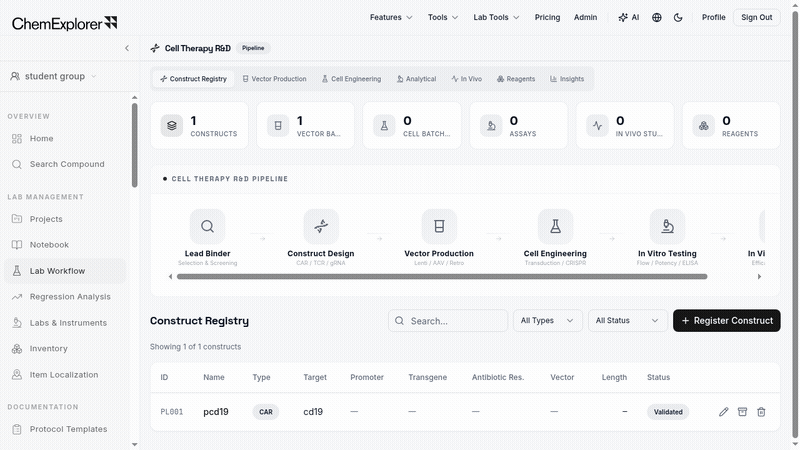Click the Reagents card icon
This screenshot has width=800, height=450.
point(704,126)
